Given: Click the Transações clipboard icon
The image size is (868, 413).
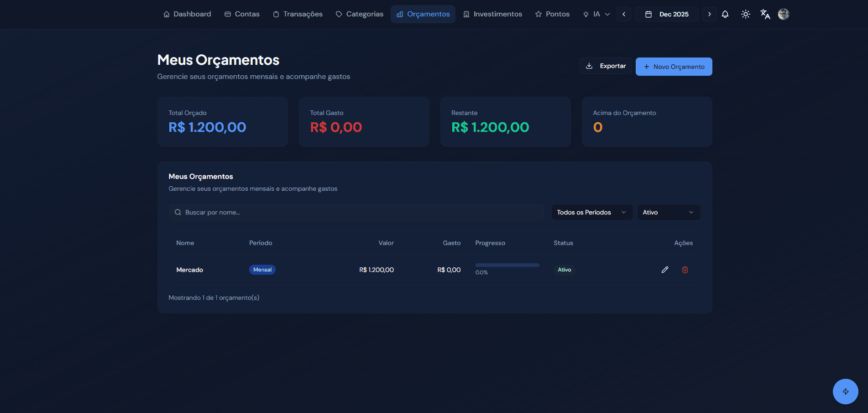Looking at the screenshot, I should coord(275,14).
